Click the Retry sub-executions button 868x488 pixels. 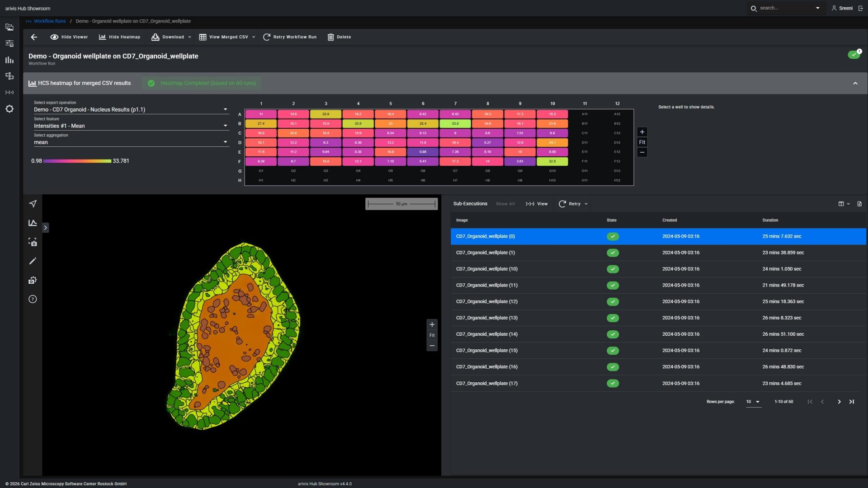pyautogui.click(x=573, y=204)
